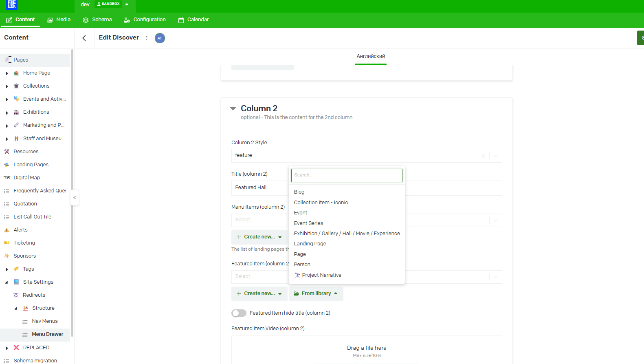Image resolution: width=644 pixels, height=364 pixels.
Task: Collapse the sidebar with double chevron
Action: [x=75, y=197]
